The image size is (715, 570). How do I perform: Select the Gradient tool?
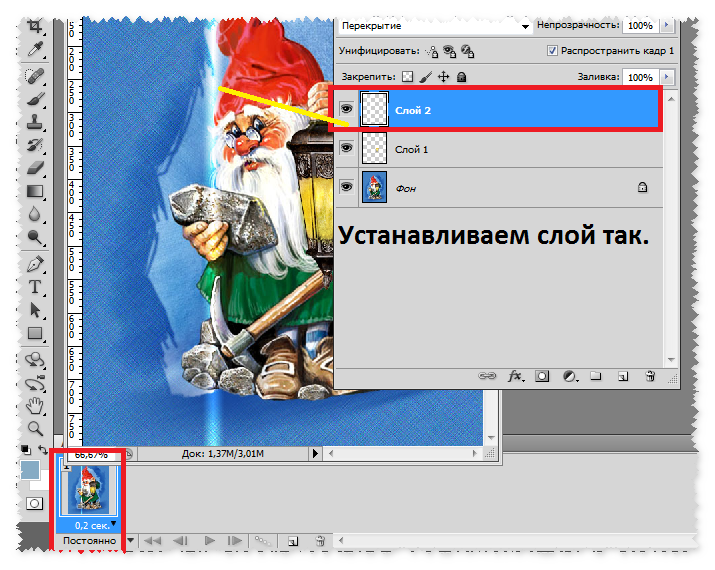click(35, 191)
